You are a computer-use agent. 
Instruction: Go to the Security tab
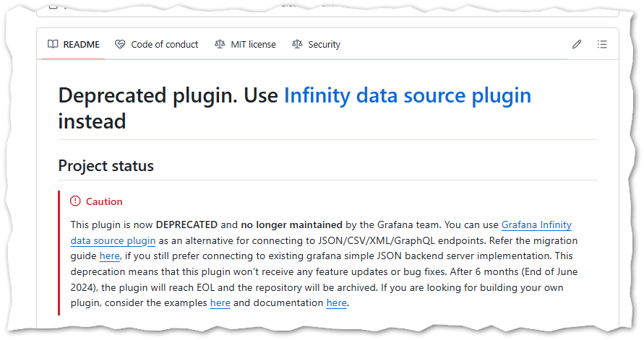pos(324,45)
